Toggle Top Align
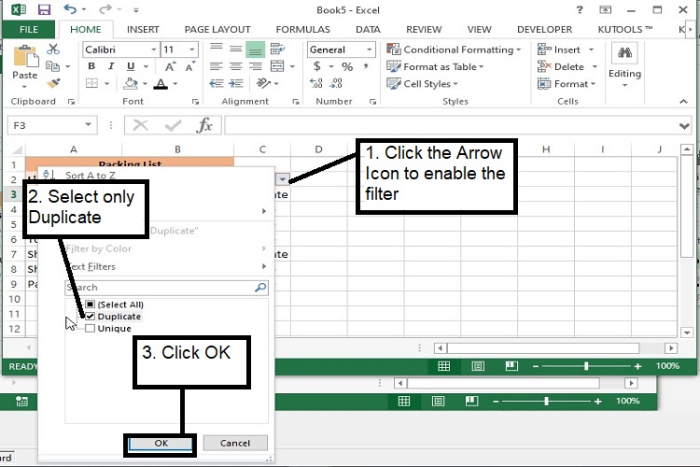 (216, 49)
